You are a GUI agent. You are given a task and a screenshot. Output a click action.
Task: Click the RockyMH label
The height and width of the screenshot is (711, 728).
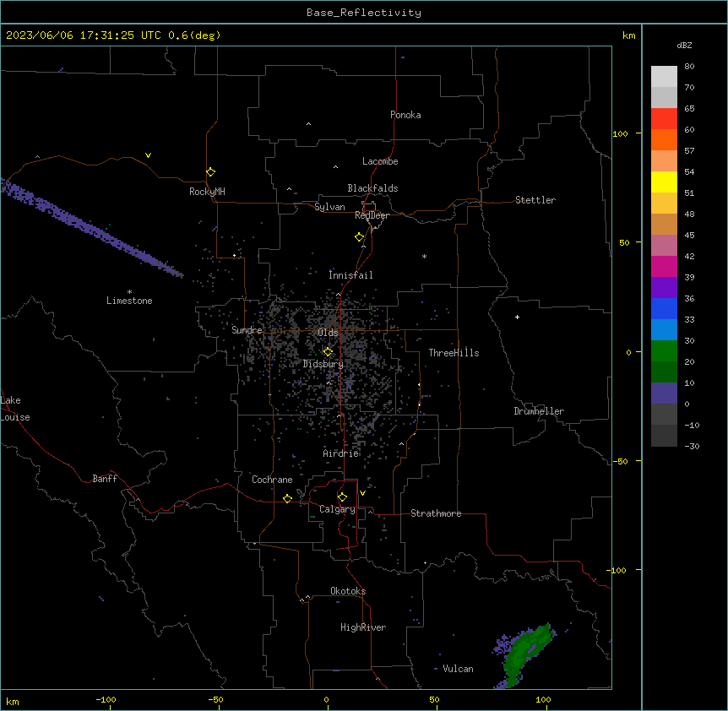(x=207, y=192)
